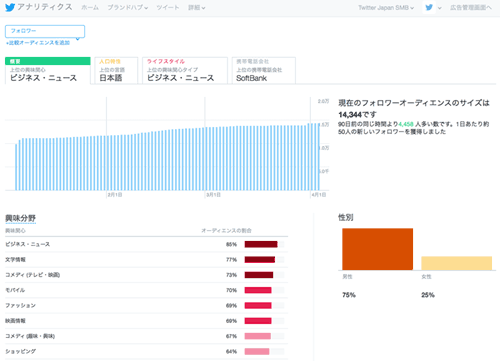Click the 70% bar for モバイル
This screenshot has width=500, height=361.
(258, 290)
